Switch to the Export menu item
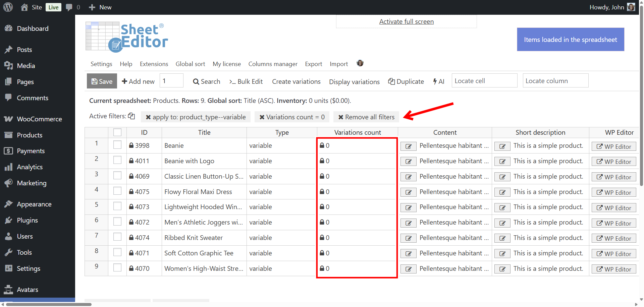The image size is (644, 307). 313,64
